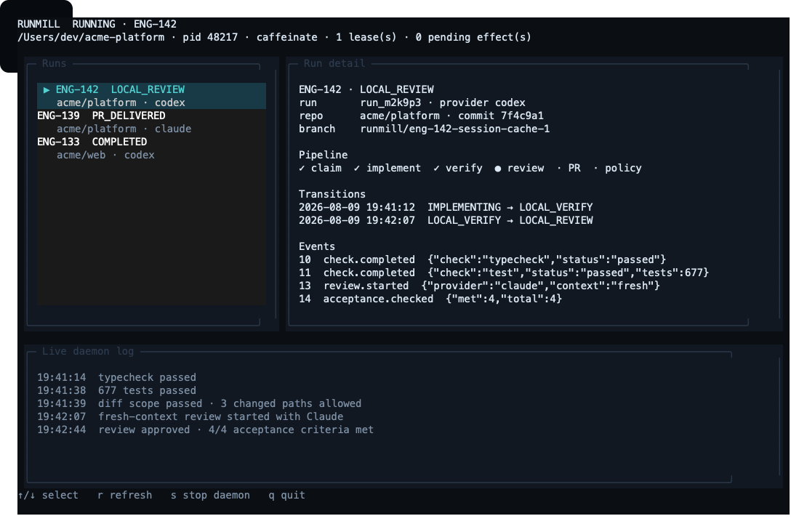Screen dimensions: 807x532
Task: Click the '↑/↓ select' hint
Action: pos(48,495)
